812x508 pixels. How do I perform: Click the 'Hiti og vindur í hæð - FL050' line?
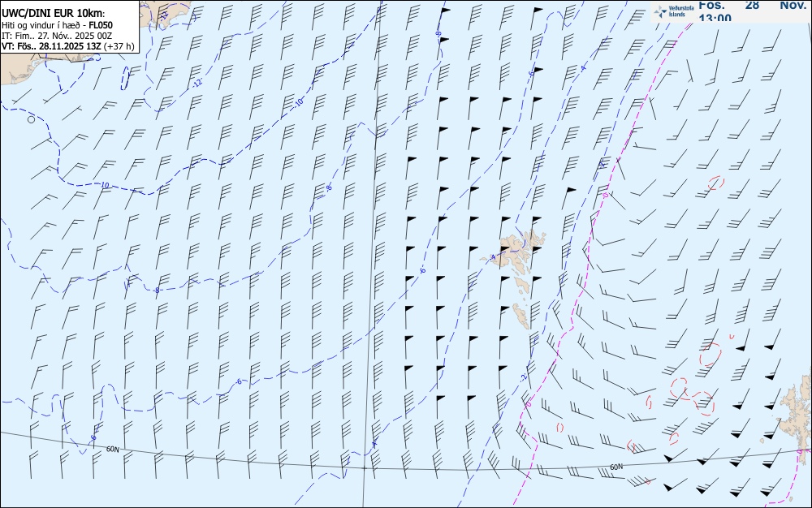click(x=58, y=25)
